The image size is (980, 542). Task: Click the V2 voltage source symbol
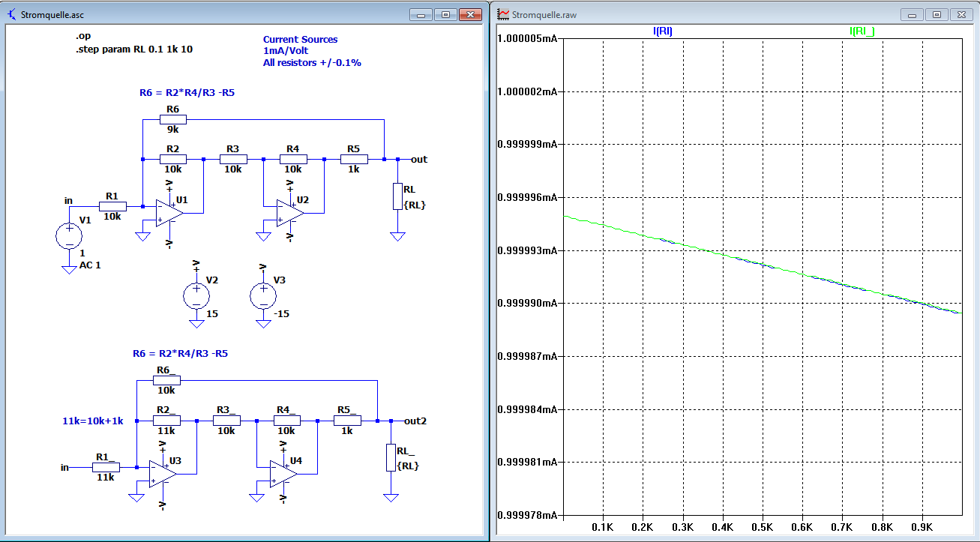pyautogui.click(x=196, y=295)
